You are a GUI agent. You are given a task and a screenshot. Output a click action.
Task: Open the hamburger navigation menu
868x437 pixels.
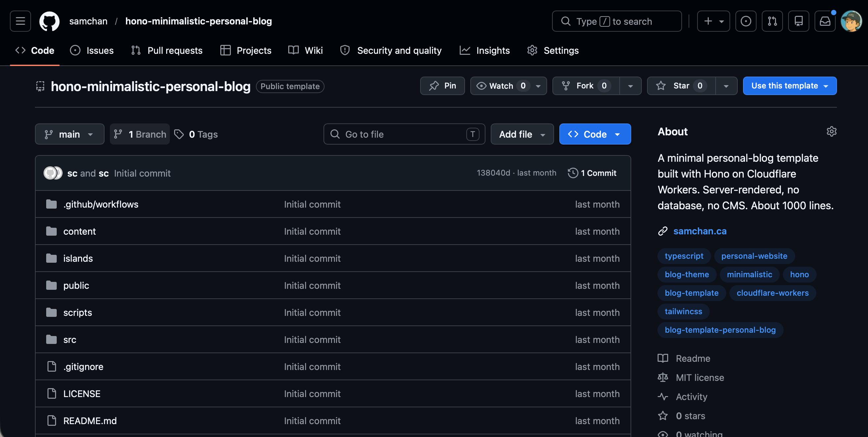coord(20,21)
